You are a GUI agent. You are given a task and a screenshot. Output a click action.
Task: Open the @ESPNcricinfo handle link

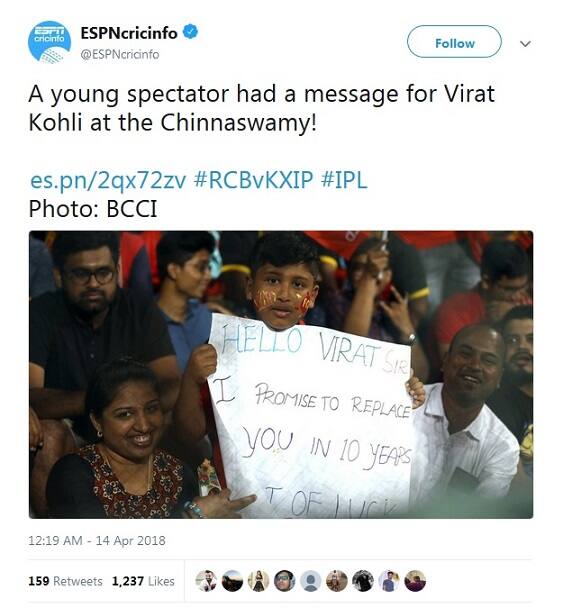120,54
